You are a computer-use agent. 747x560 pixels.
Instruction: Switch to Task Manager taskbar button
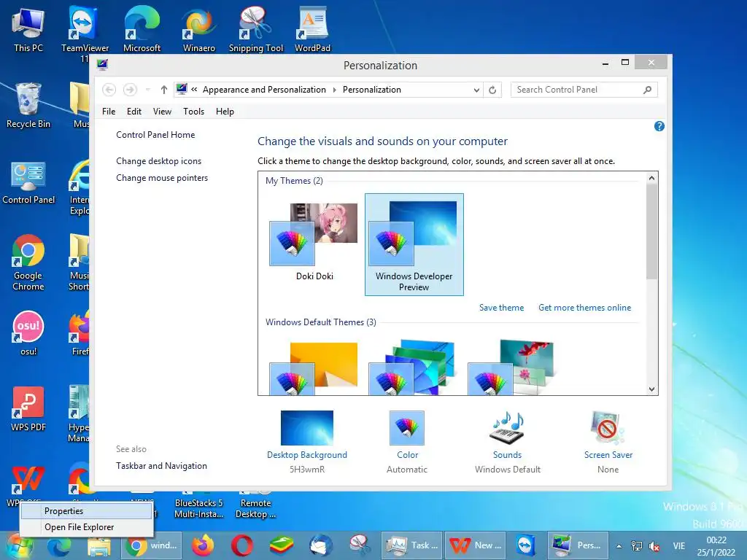(x=413, y=545)
